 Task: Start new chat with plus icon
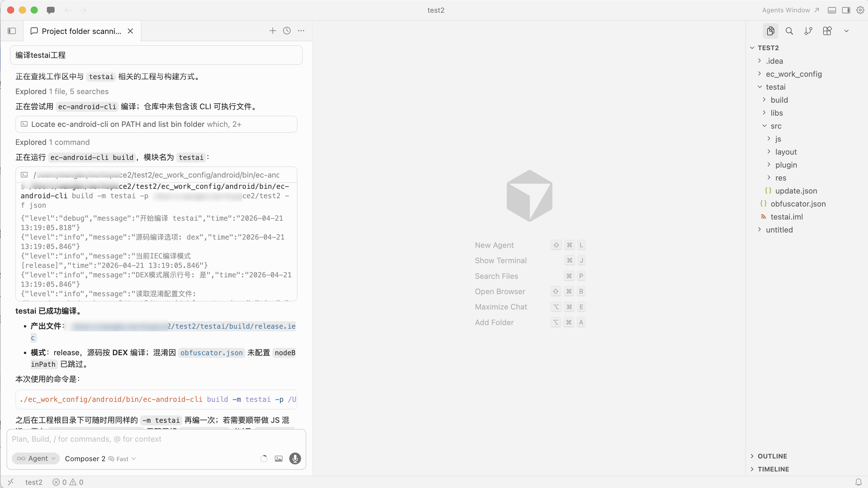click(x=273, y=31)
